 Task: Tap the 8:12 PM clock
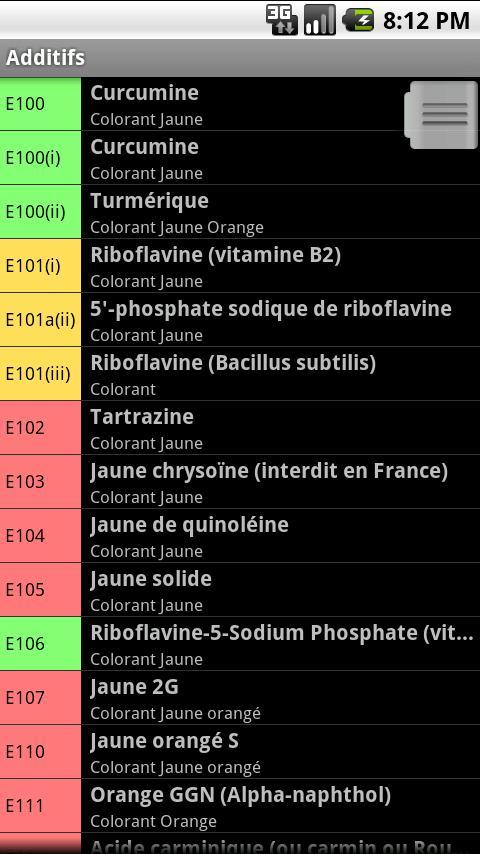[426, 21]
